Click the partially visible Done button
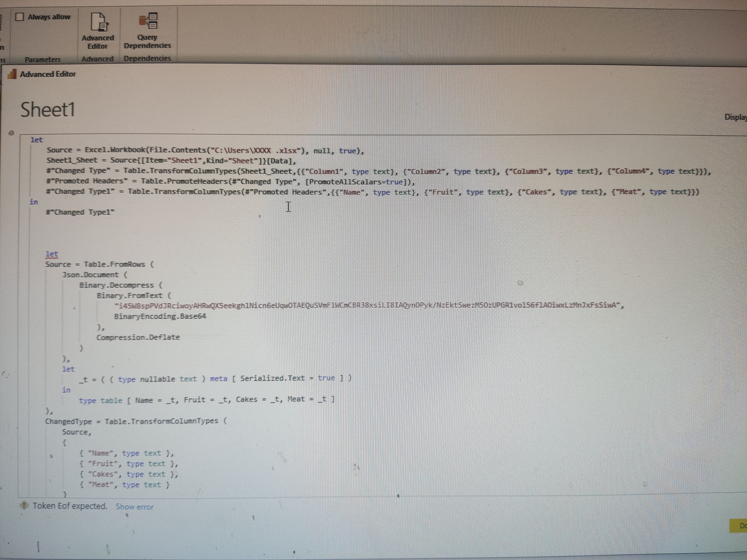This screenshot has height=560, width=747. tap(739, 526)
